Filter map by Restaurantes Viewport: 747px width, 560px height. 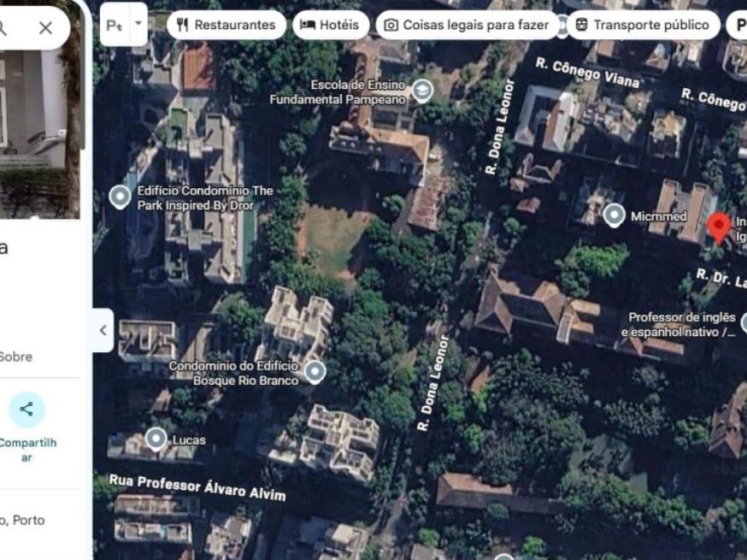[x=226, y=25]
